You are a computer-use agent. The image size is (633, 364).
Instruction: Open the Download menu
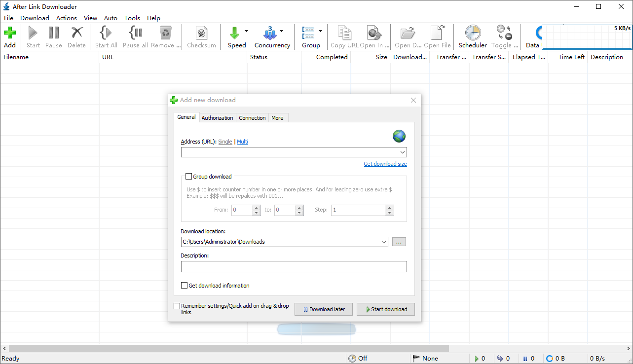tap(35, 18)
